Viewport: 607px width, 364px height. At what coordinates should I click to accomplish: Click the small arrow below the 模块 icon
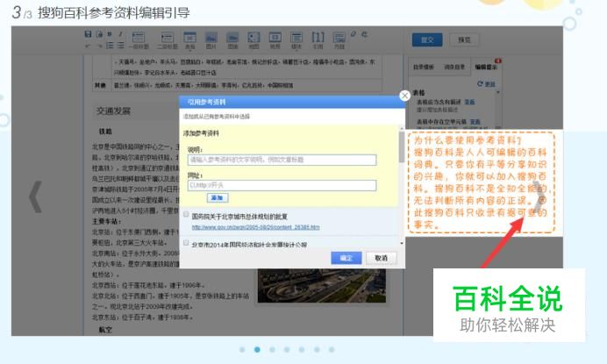coord(296,51)
